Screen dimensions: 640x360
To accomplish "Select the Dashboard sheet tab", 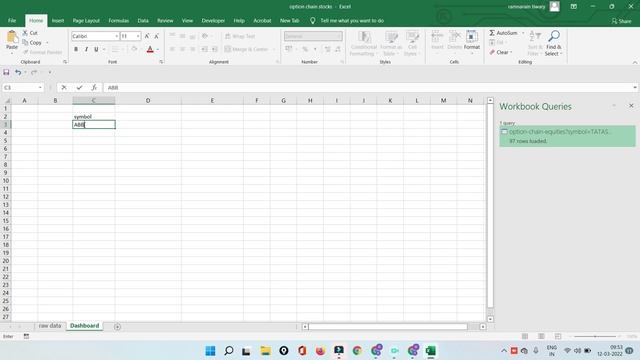I will (x=84, y=326).
